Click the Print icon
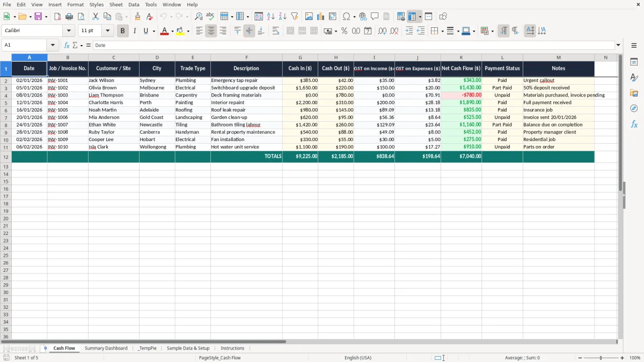Viewport: 644px width, 362px height. coord(69,17)
